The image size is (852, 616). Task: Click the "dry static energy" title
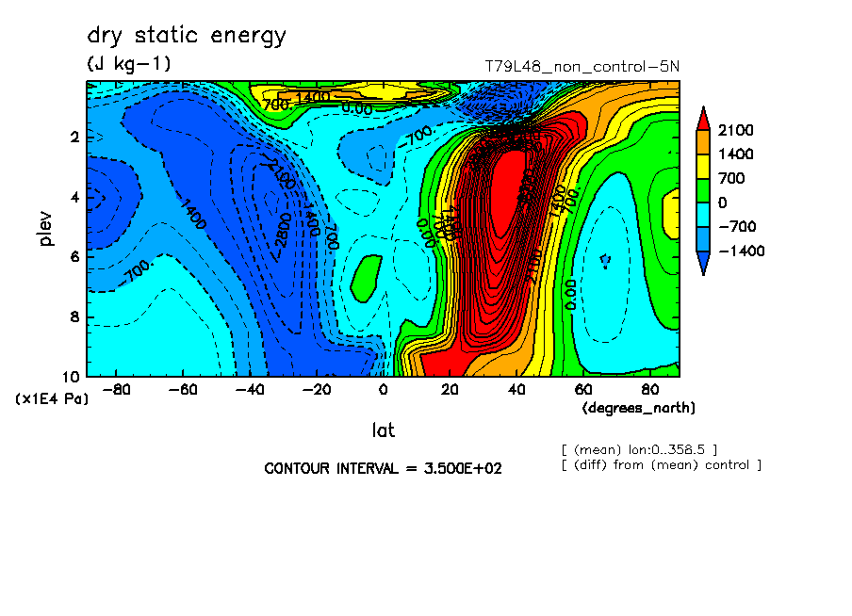[x=187, y=37]
